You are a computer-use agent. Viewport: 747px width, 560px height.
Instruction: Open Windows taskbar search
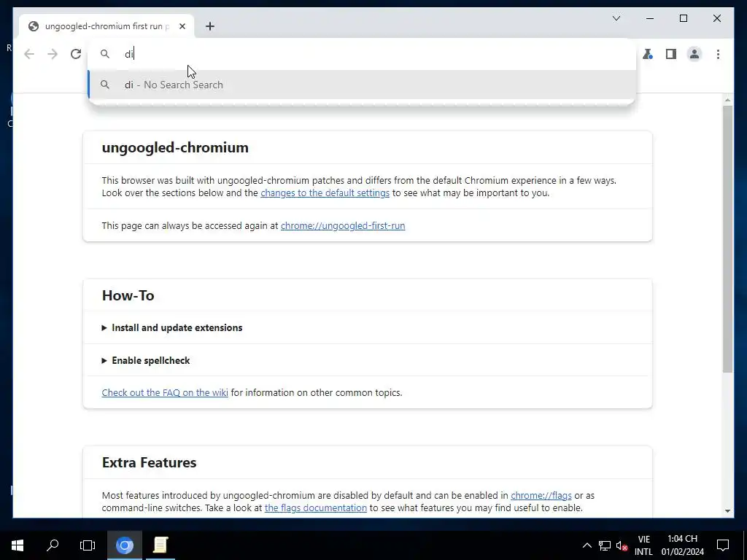[x=53, y=545]
